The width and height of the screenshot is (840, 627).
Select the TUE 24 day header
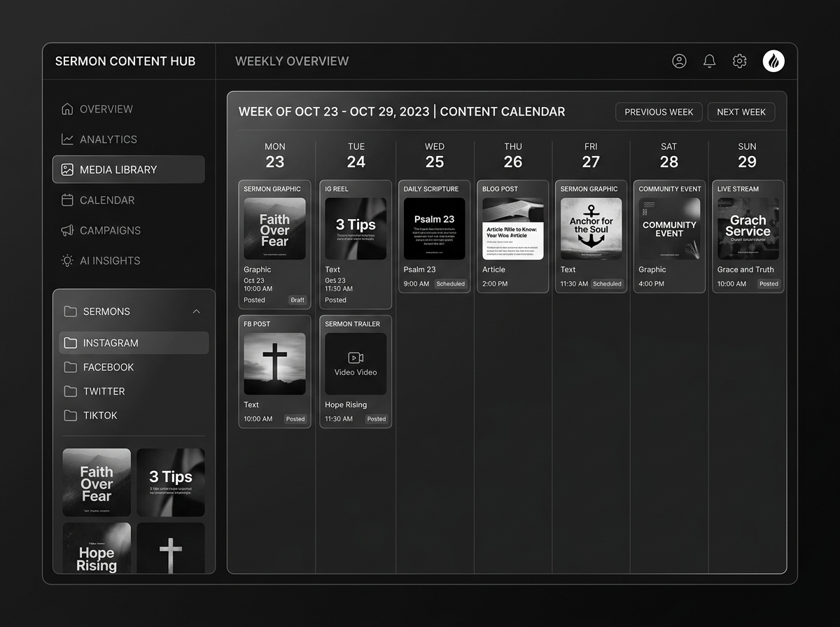pyautogui.click(x=356, y=155)
